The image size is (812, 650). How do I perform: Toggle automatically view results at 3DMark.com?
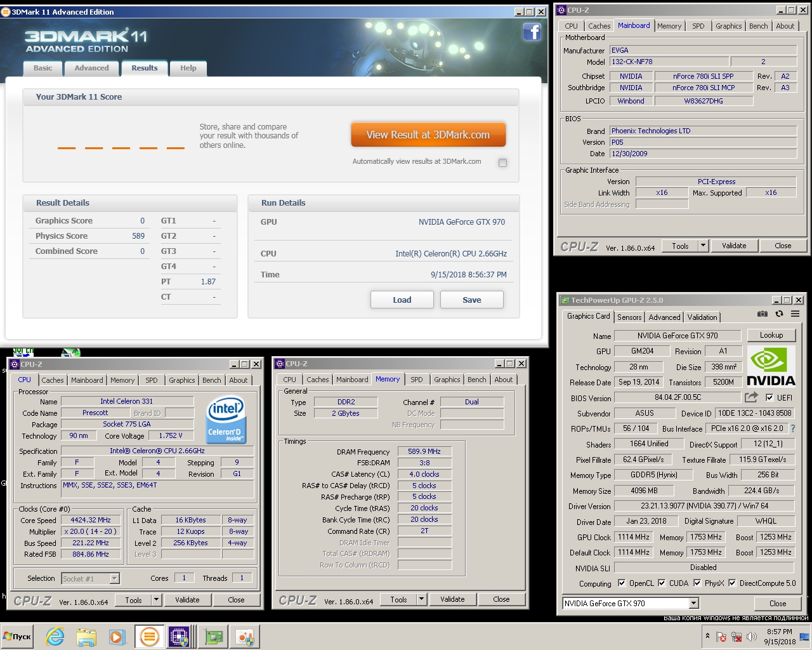502,162
